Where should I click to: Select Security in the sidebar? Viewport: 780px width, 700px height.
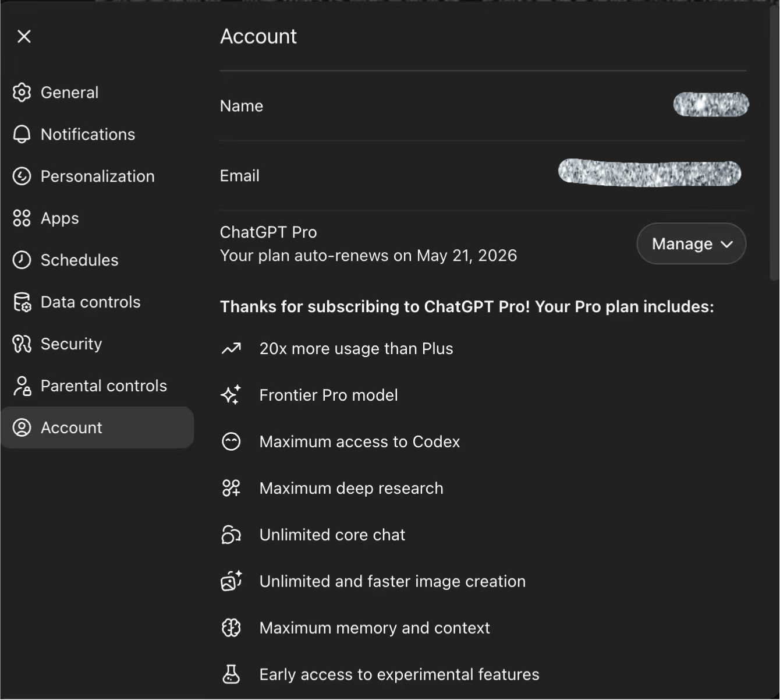(71, 344)
